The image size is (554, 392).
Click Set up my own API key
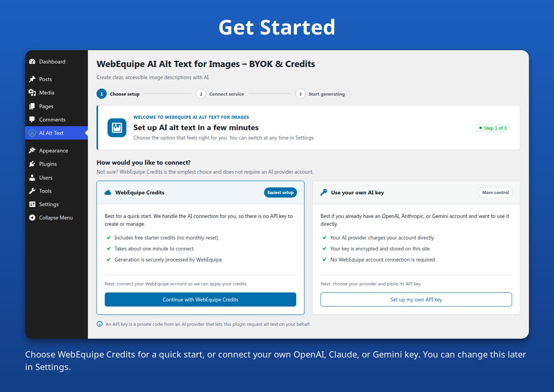tap(416, 299)
